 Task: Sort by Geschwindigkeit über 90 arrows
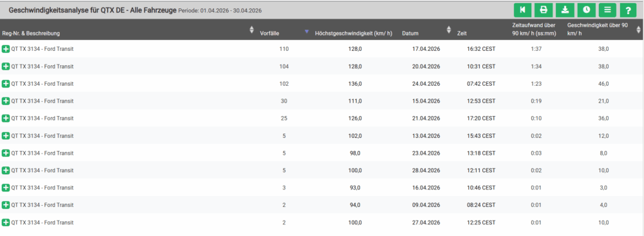[x=638, y=30]
